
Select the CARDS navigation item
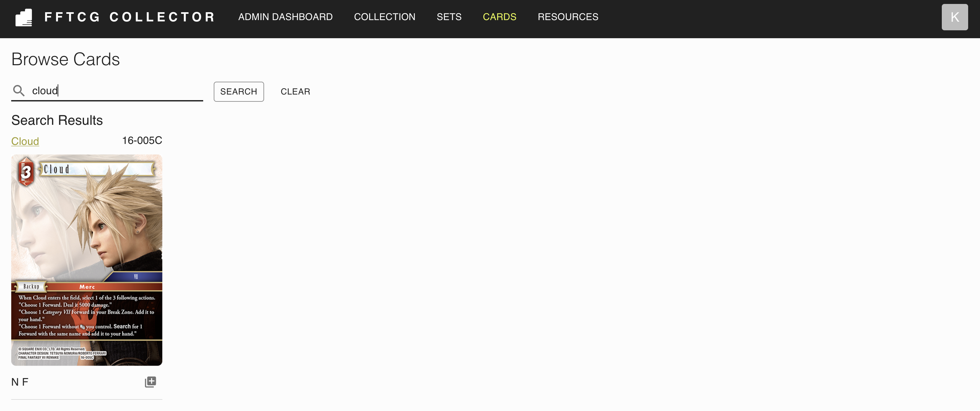[500, 17]
